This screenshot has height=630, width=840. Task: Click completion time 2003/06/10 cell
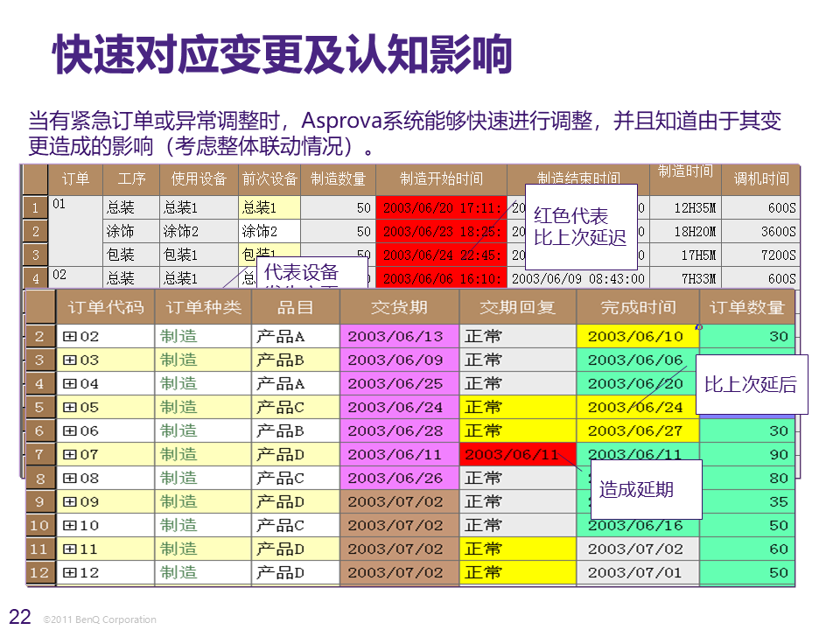pos(638,336)
